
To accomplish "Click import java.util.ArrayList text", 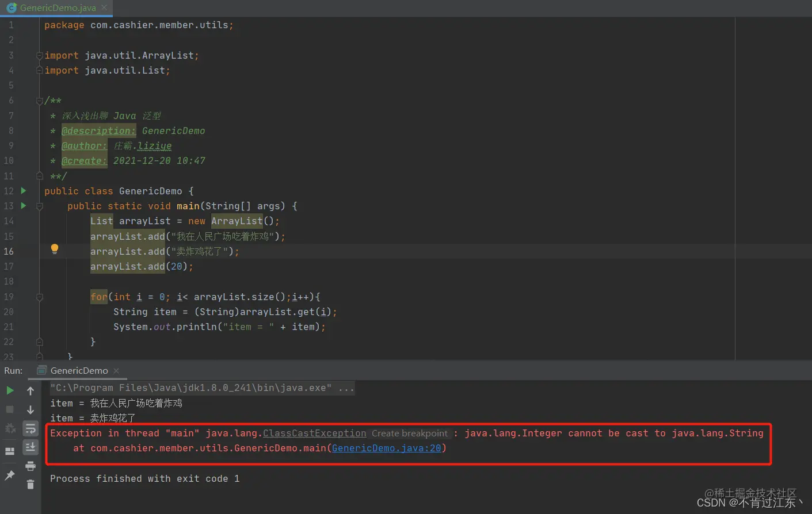I will pyautogui.click(x=121, y=56).
